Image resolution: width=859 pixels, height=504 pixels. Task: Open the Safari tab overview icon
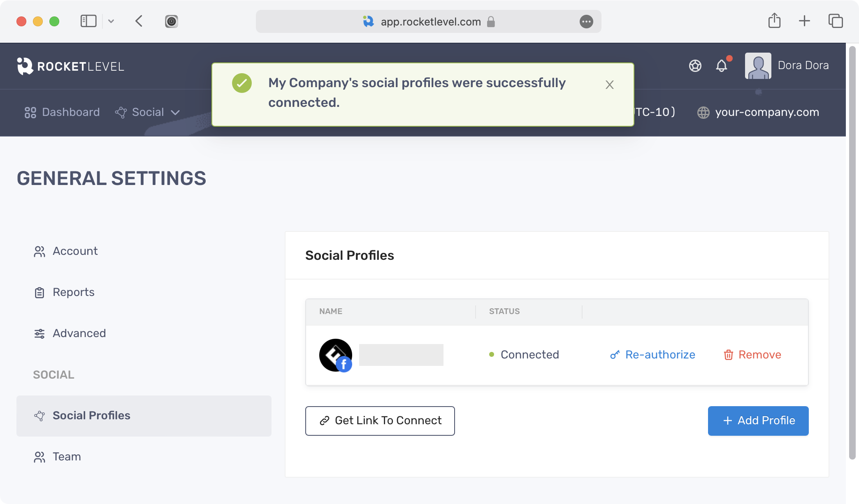pos(836,21)
